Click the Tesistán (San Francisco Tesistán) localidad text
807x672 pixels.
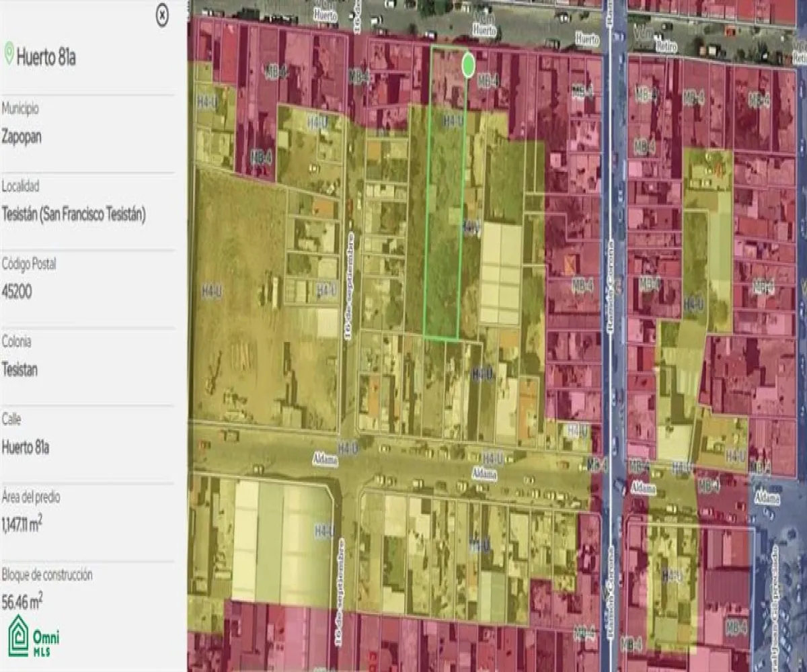coord(74,214)
